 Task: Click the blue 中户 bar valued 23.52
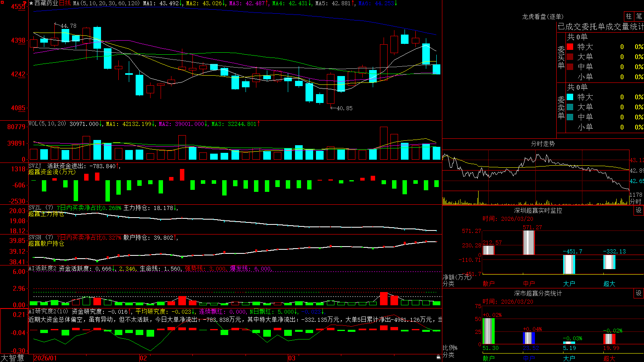click(528, 338)
